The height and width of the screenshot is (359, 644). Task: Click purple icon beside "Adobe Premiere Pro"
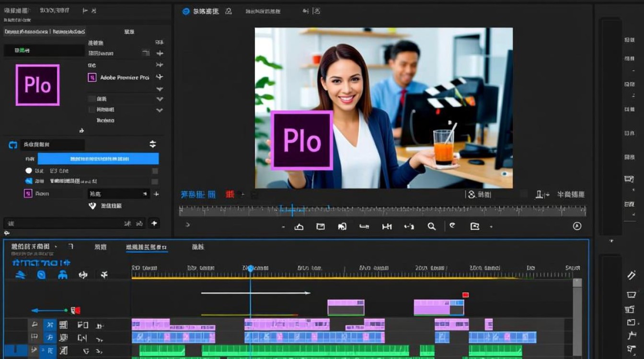point(92,77)
